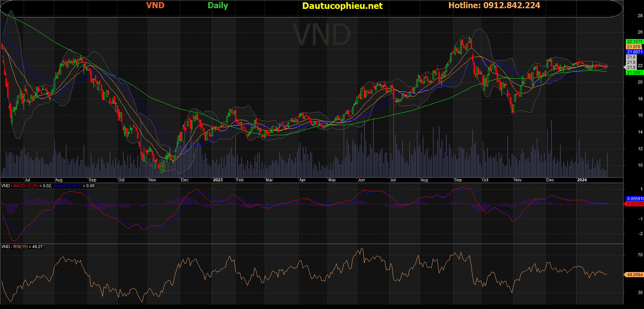Click the Feb month on time axis
The width and height of the screenshot is (644, 309).
[240, 180]
